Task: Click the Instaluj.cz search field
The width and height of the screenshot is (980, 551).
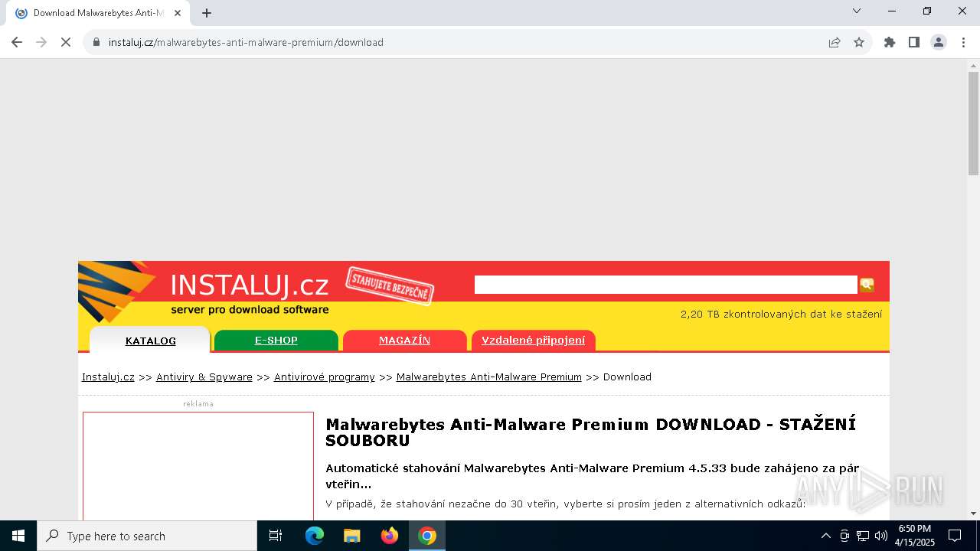Action: point(665,285)
